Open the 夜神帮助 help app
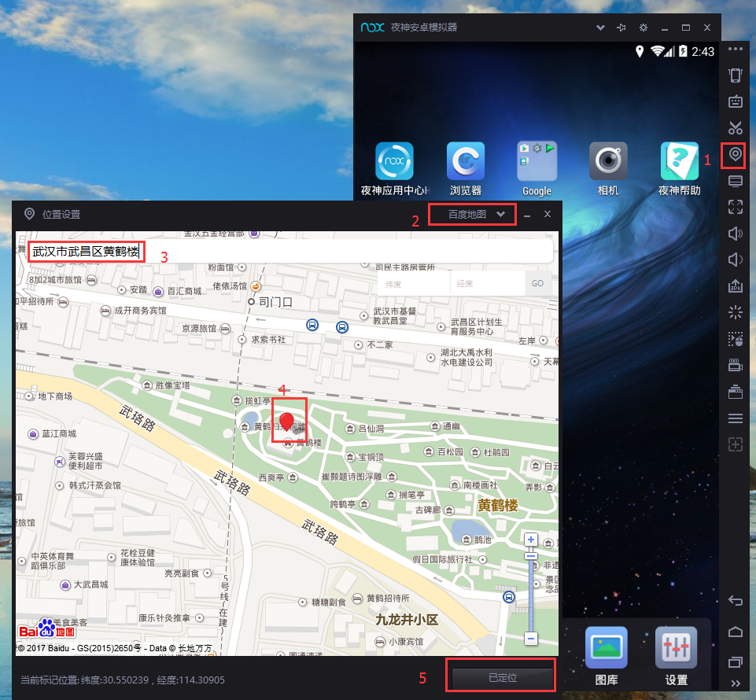The width and height of the screenshot is (756, 700). point(680,169)
